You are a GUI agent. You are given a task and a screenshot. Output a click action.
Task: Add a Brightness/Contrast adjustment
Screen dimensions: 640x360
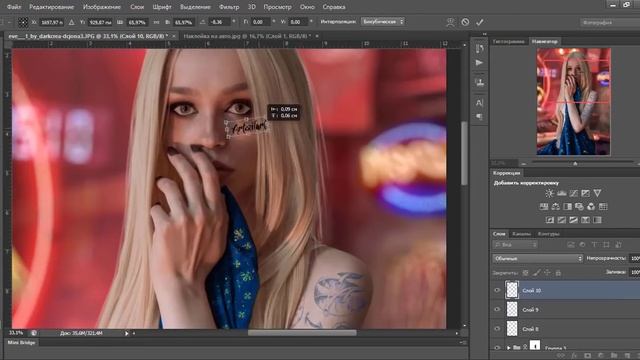pyautogui.click(x=549, y=193)
